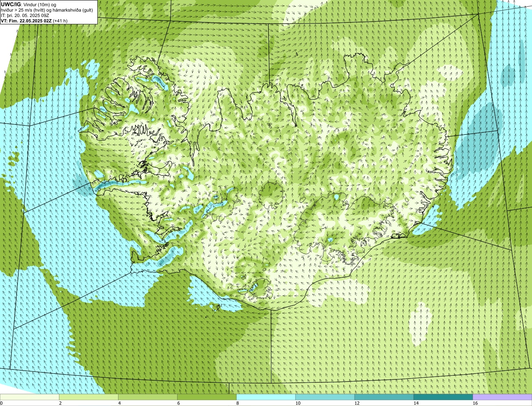Click the text "hviður > 25 m/s (hvítt) og hámarkshviða (gult)"
The width and height of the screenshot is (532, 406).
coord(47,10)
